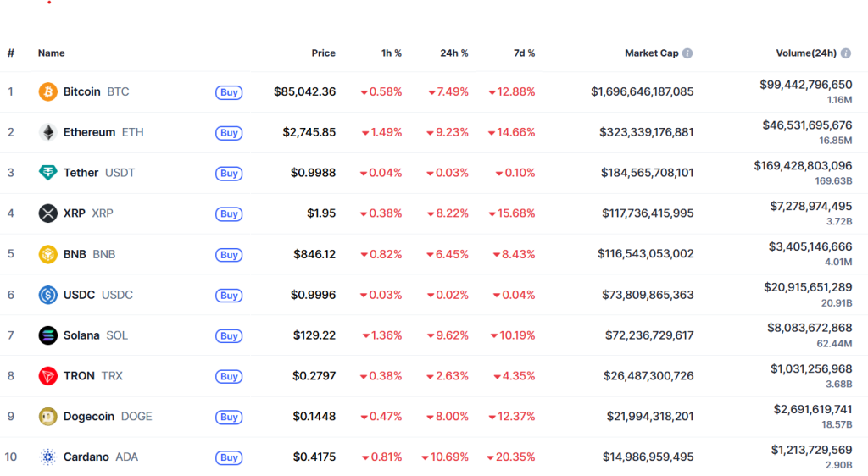Click the Dogecoin logo icon
Image resolution: width=868 pixels, height=476 pixels.
(48, 417)
